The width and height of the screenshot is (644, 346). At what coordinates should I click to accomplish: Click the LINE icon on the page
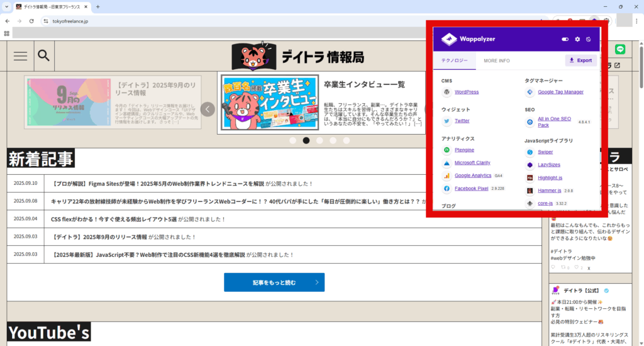point(619,48)
